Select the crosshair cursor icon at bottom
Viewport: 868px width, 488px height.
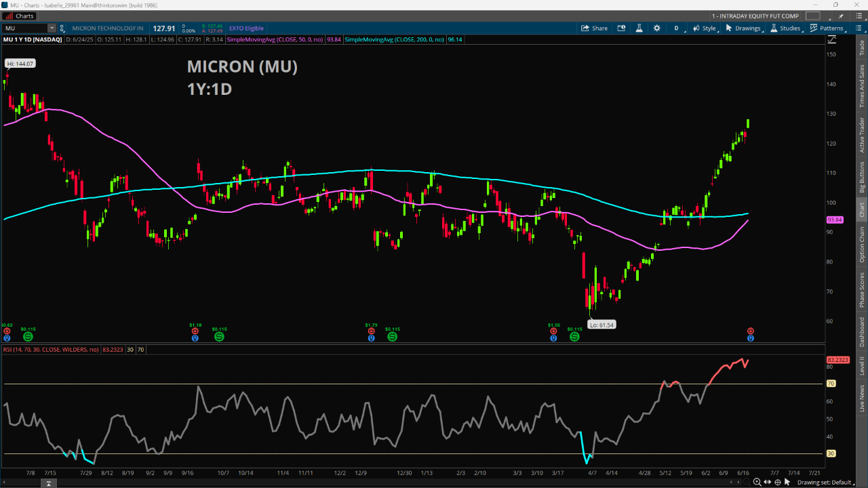[x=778, y=482]
